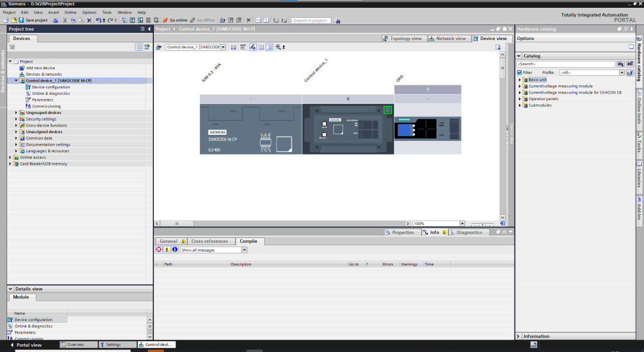Expand the Ungrouped devices tree node

click(17, 113)
